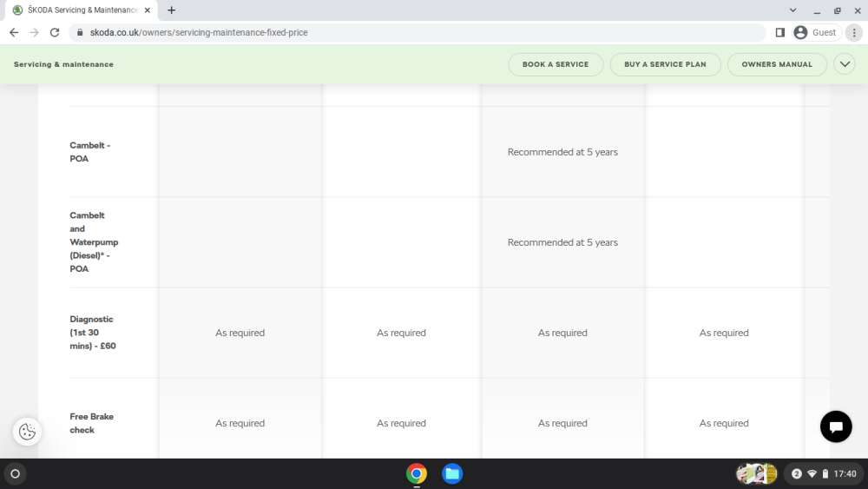Click the browser back arrow
This screenshot has width=868, height=489.
coord(14,33)
